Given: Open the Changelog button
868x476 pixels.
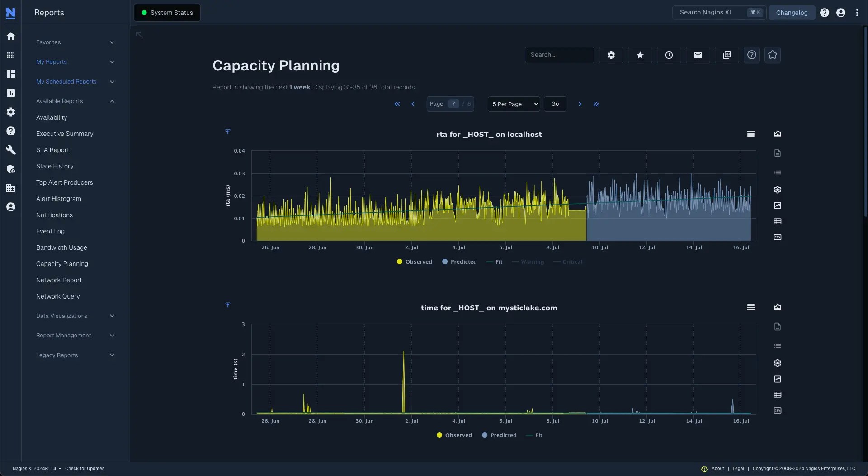Looking at the screenshot, I should click(792, 13).
